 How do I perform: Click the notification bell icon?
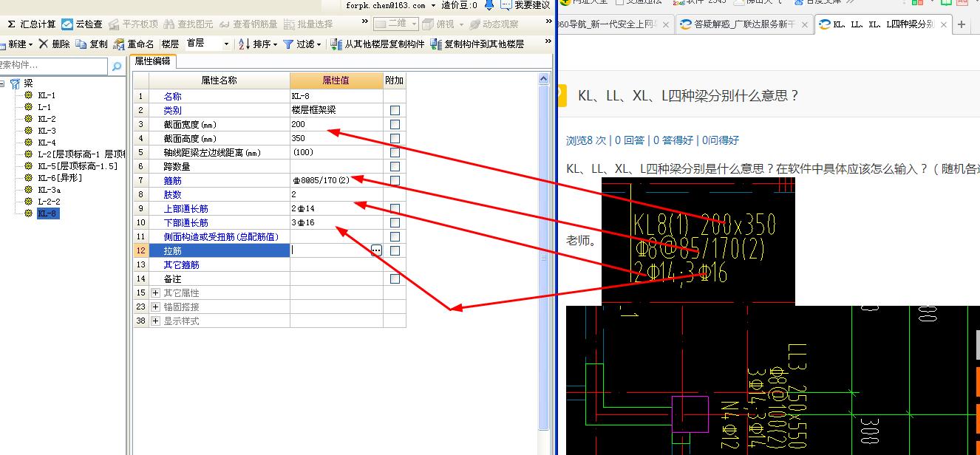(489, 5)
